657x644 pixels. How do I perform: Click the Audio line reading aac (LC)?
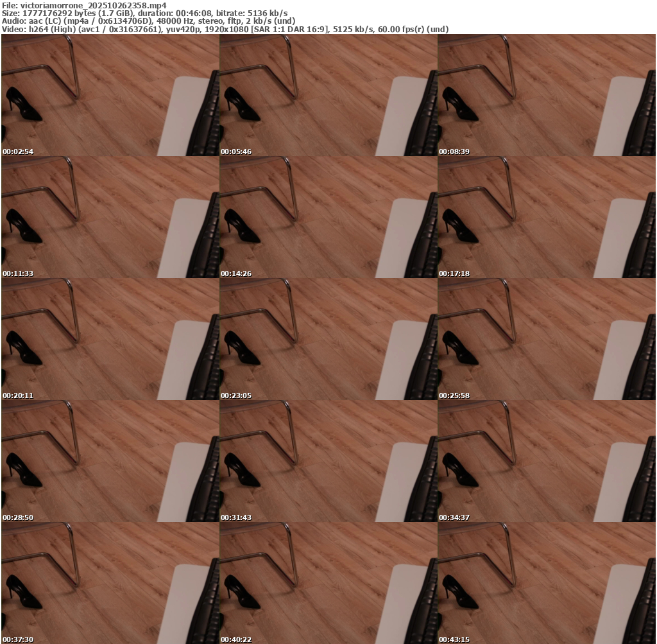coord(148,21)
